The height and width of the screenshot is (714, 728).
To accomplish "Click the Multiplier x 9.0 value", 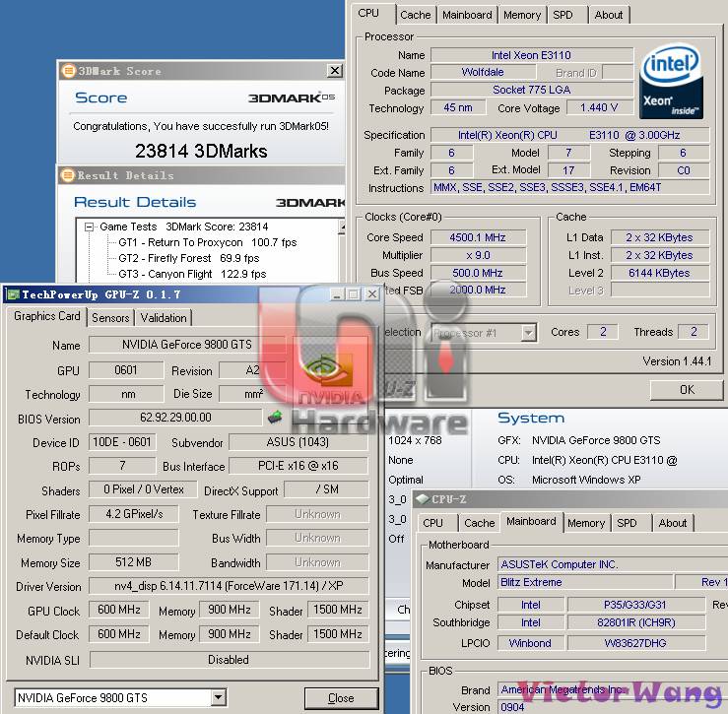I will click(478, 255).
